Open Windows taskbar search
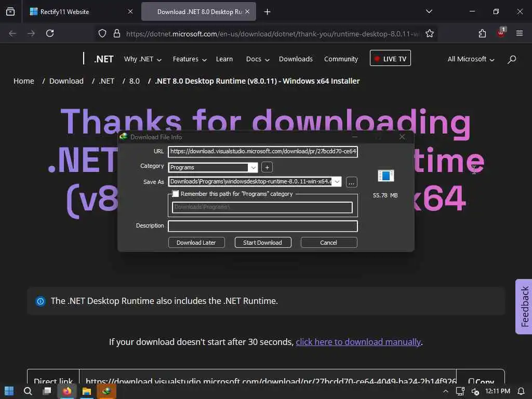This screenshot has height=399, width=532. click(x=28, y=391)
